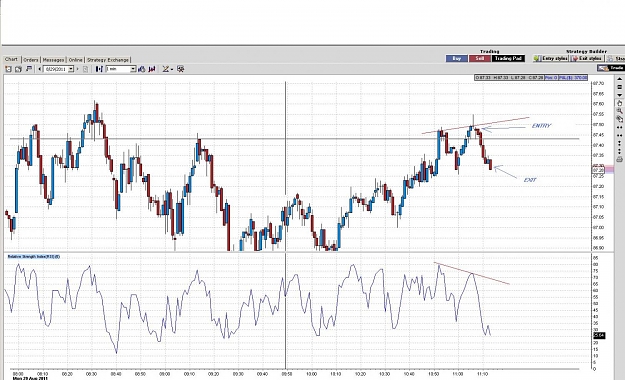Click the up arrow on right toolbar

click(x=619, y=79)
